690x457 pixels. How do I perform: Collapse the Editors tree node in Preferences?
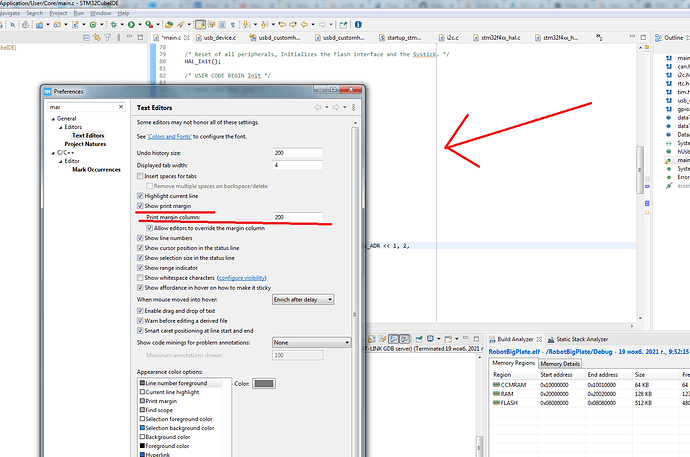click(x=61, y=128)
